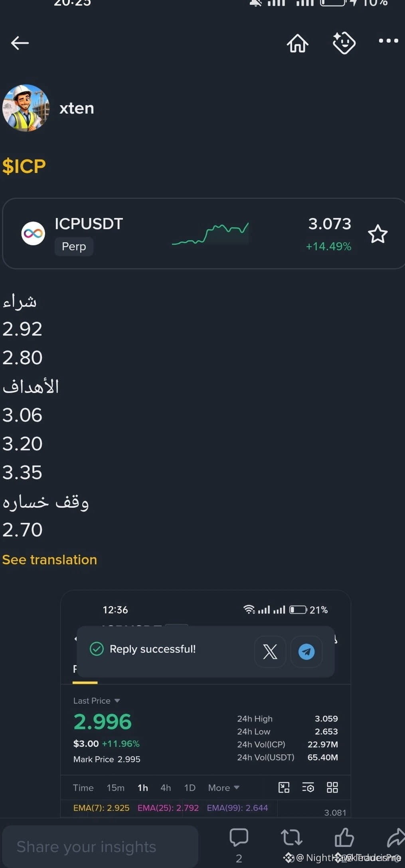Screen dimensions: 405x868
Task: Toggle ICPUSDT favorite star
Action: 377,234
